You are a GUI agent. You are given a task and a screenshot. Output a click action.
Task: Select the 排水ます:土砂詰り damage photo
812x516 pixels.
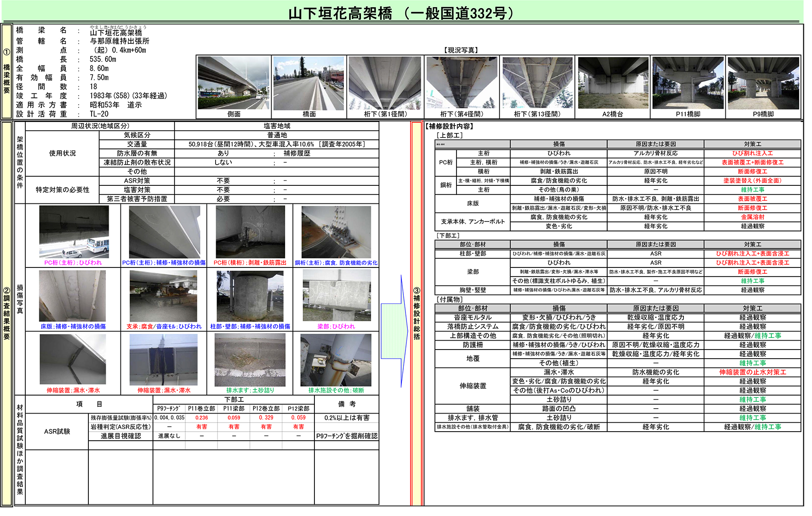pos(250,359)
